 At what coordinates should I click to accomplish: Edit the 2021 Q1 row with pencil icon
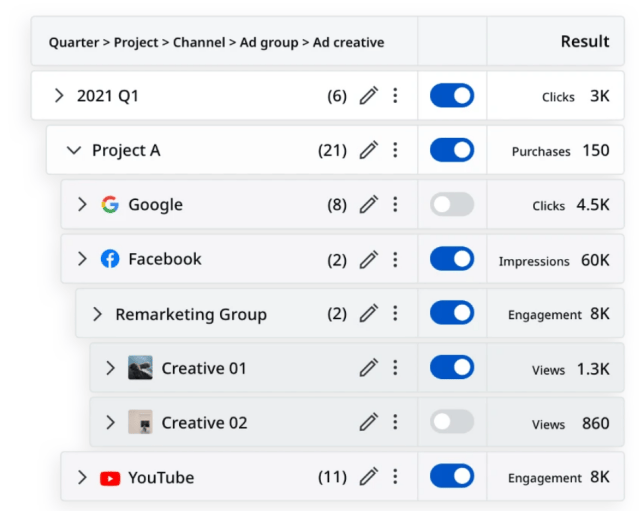[x=369, y=96]
